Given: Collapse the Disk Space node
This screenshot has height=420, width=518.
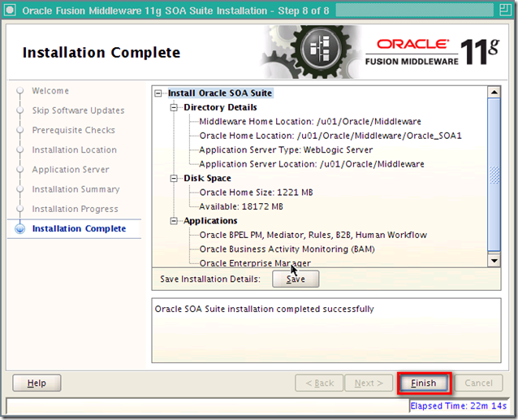Looking at the screenshot, I should point(174,179).
